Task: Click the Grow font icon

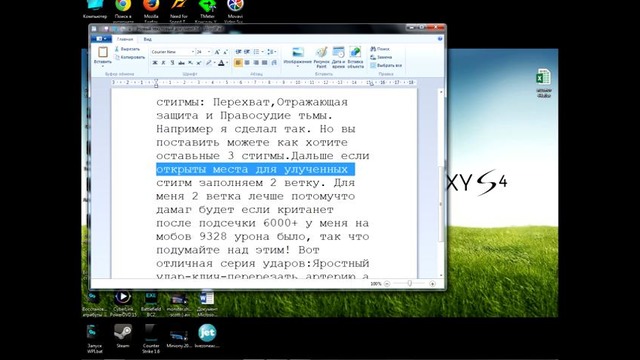Action: (x=217, y=52)
